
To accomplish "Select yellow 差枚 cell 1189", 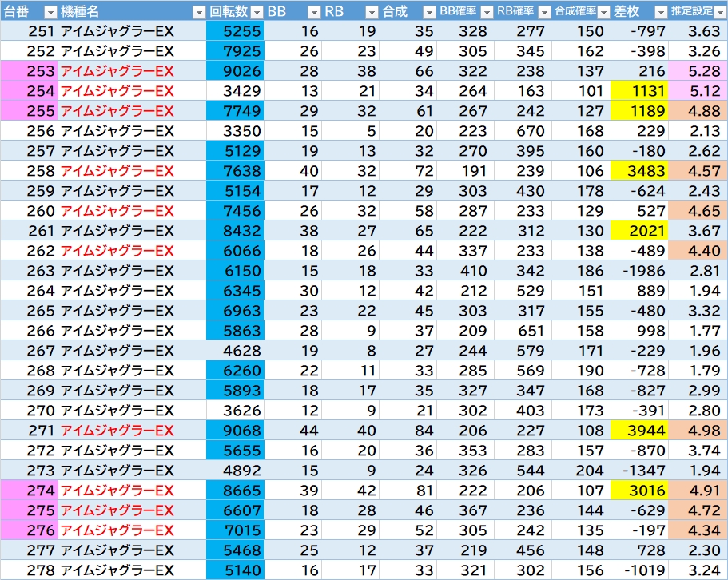I will [x=639, y=111].
